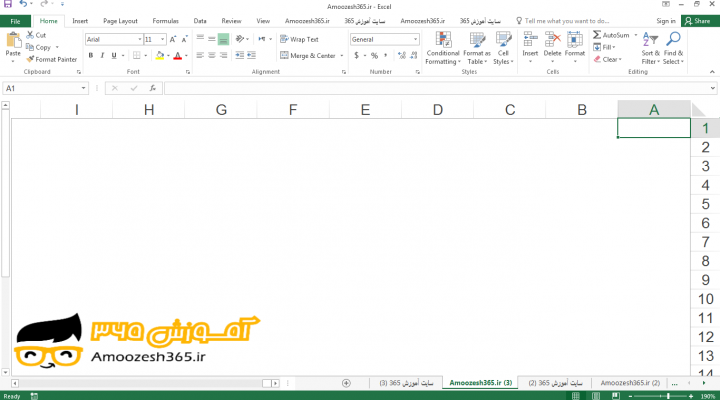Increase Decimal places icon

pyautogui.click(x=402, y=56)
